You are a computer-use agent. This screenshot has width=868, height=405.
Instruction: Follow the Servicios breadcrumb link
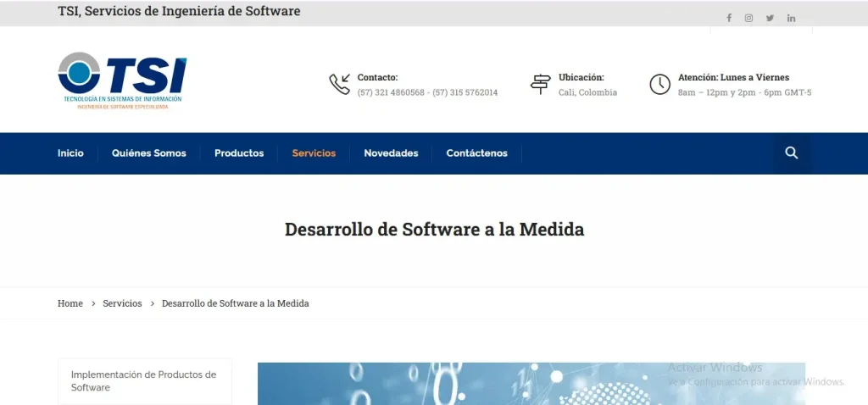(122, 303)
